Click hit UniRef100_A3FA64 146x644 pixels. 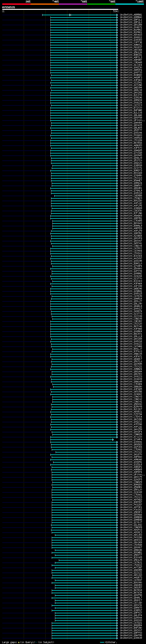point(131,284)
